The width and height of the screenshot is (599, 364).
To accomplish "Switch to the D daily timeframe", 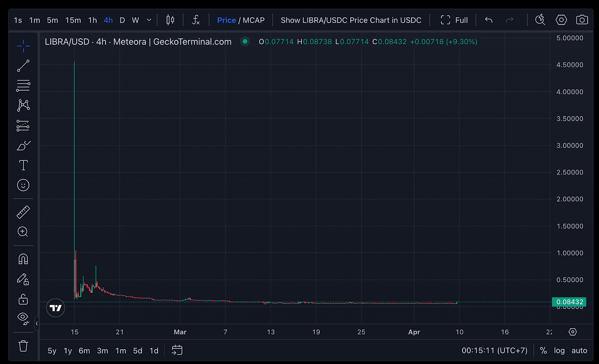I will pos(122,20).
